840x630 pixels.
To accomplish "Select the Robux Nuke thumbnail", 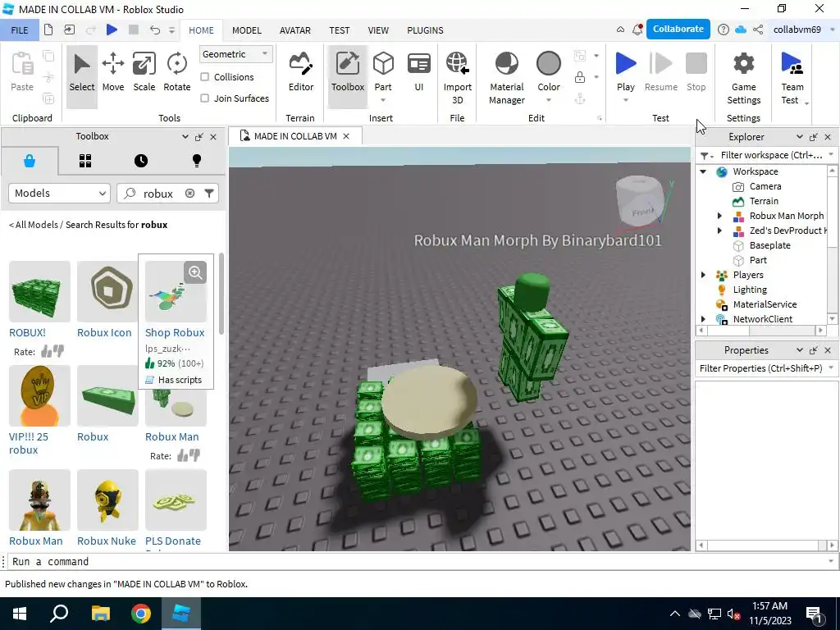I will 107,500.
